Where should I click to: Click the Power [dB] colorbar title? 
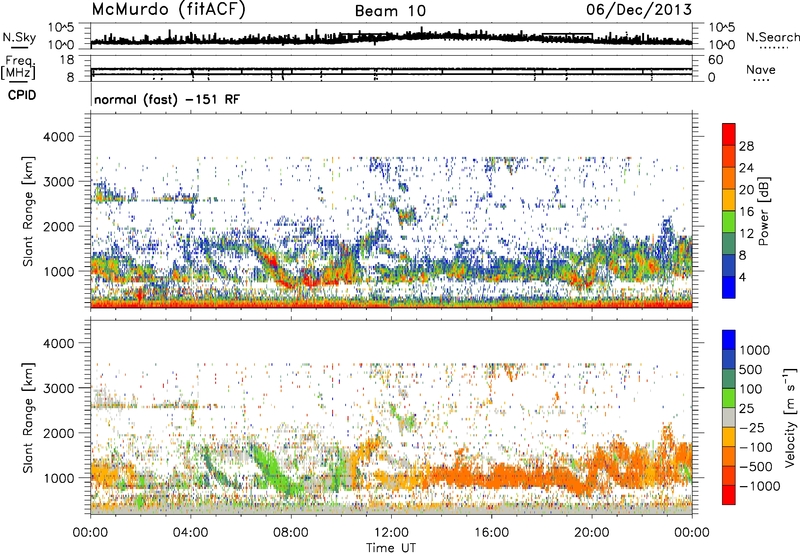(763, 211)
